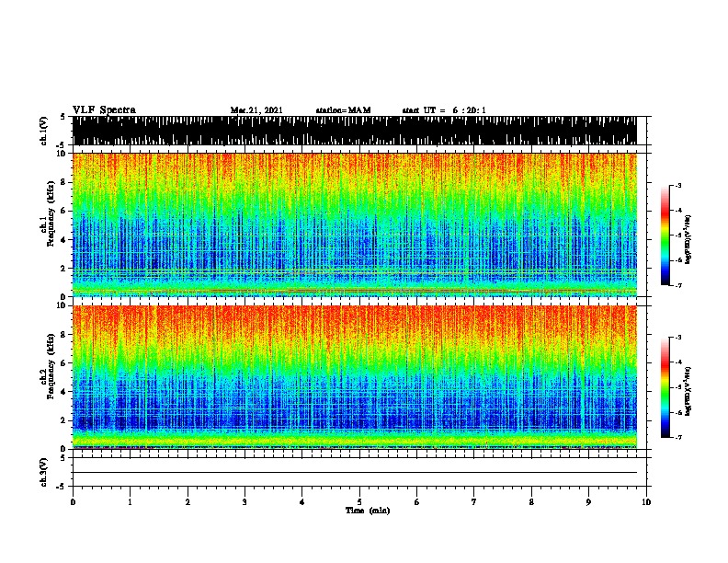Click time axis tick label '4'

pyautogui.click(x=302, y=502)
